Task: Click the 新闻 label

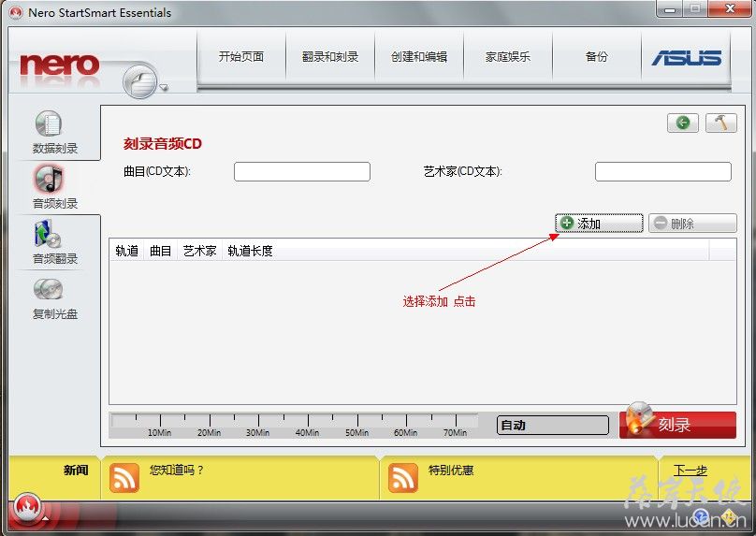Action: (76, 470)
